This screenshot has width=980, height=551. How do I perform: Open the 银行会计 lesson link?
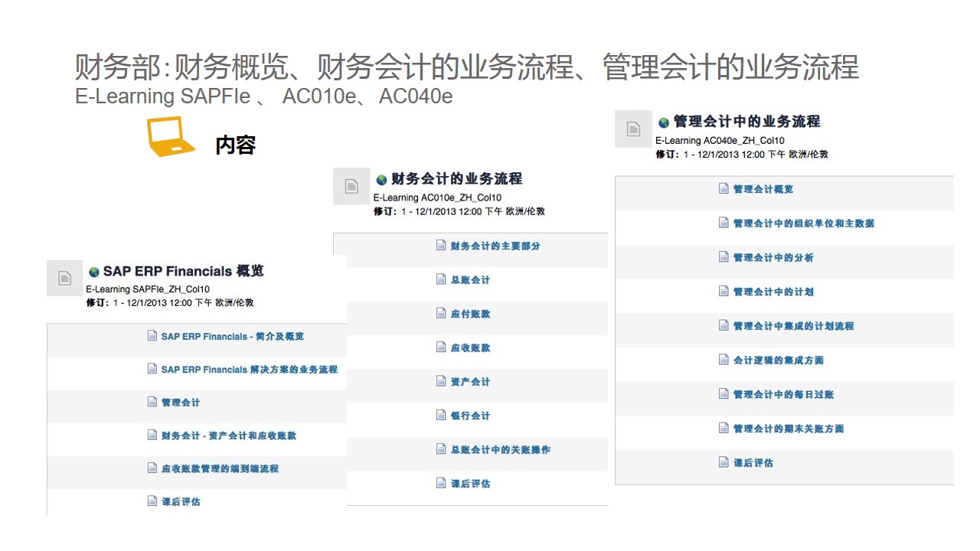470,416
